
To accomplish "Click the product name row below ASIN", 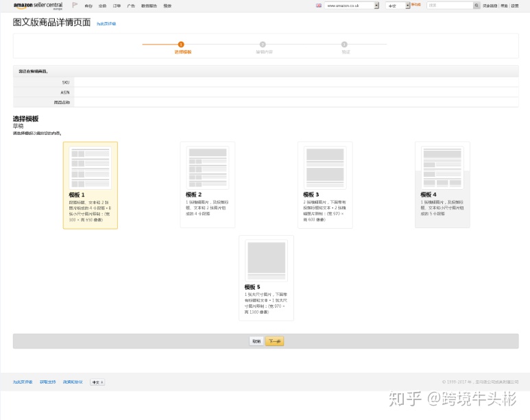I will (x=265, y=102).
